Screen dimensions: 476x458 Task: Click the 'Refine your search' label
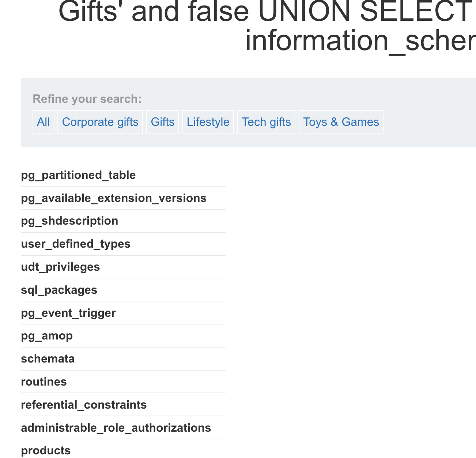point(87,99)
